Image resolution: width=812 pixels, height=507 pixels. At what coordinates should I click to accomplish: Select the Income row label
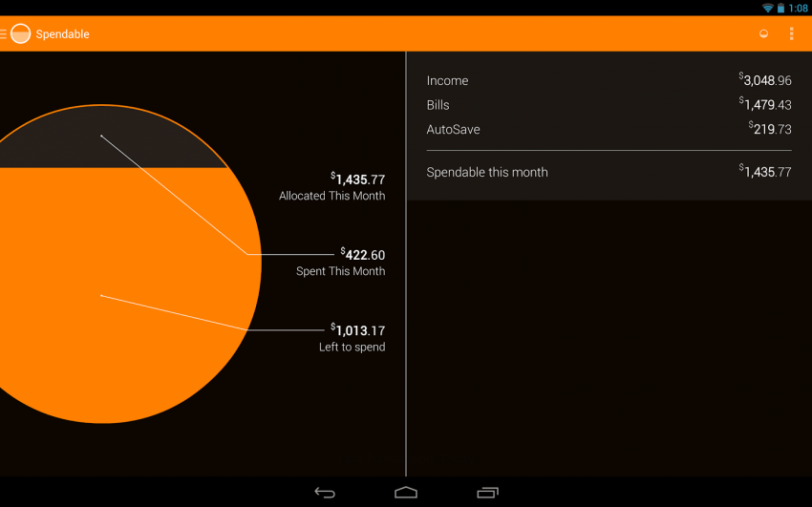[x=447, y=81]
